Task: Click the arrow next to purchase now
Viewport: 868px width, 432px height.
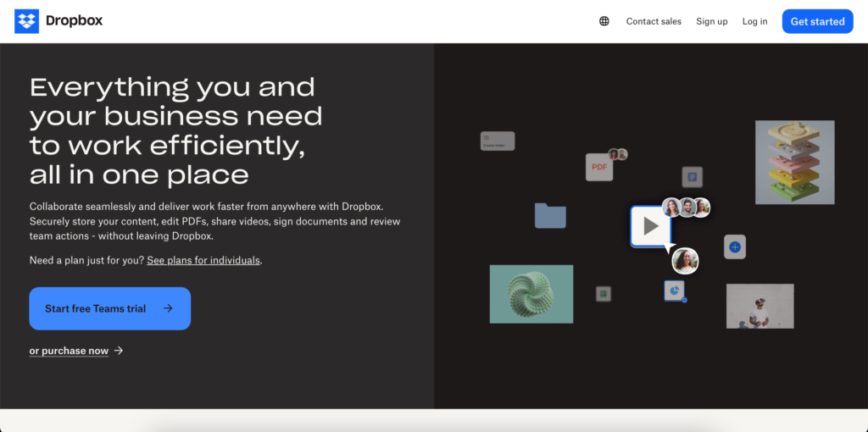Action: tap(119, 351)
